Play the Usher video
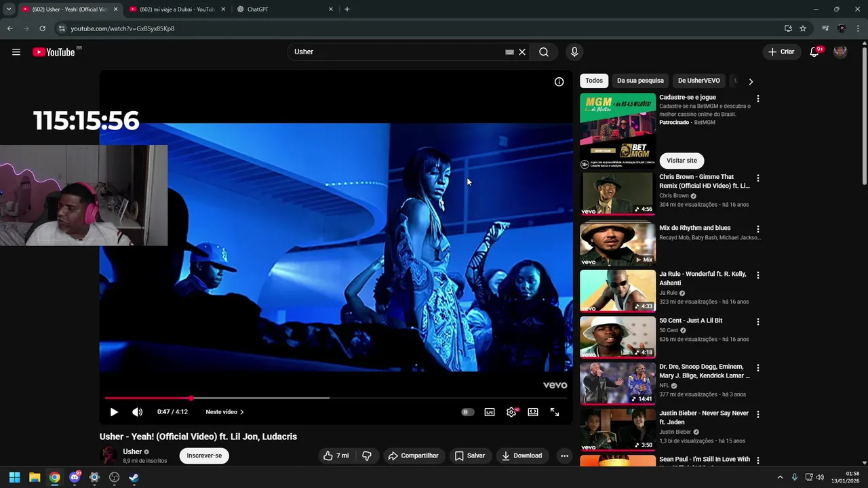Screen dimensions: 868x488 (x=114, y=412)
